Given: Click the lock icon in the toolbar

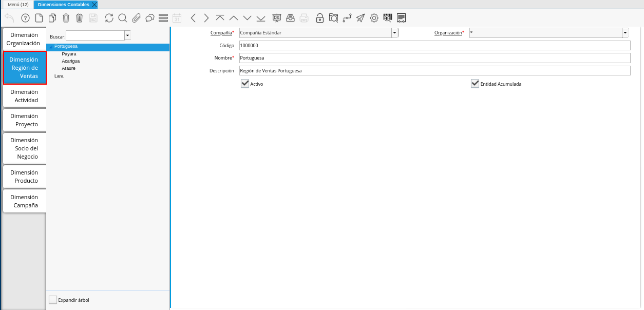Looking at the screenshot, I should click(x=319, y=18).
